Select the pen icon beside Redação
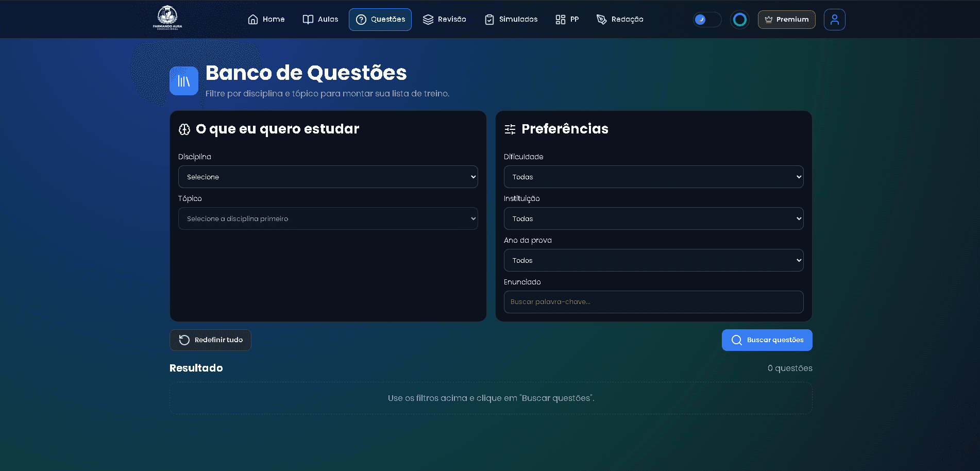This screenshot has width=980, height=471. [x=601, y=19]
